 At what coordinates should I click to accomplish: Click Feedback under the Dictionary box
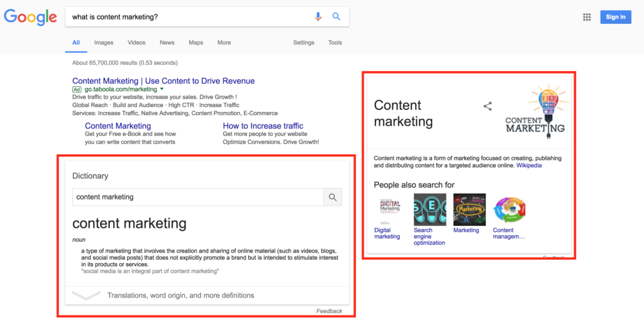329,311
